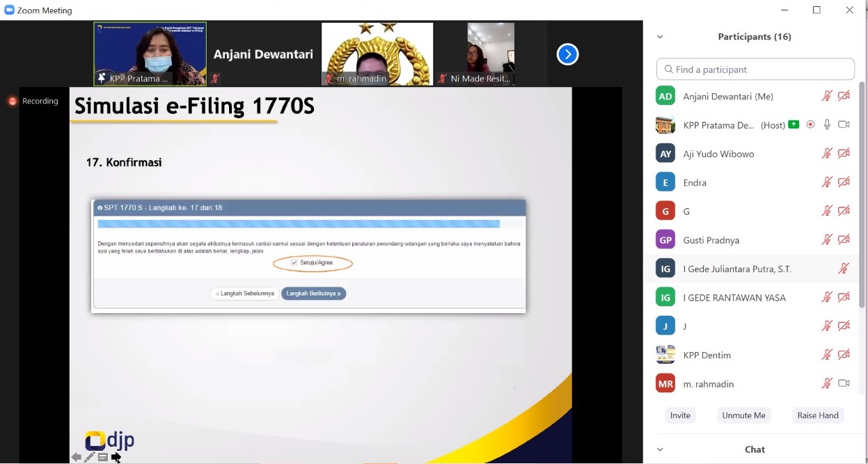This screenshot has width=868, height=464.
Task: Click the host's red recording indicator icon
Action: click(x=810, y=125)
